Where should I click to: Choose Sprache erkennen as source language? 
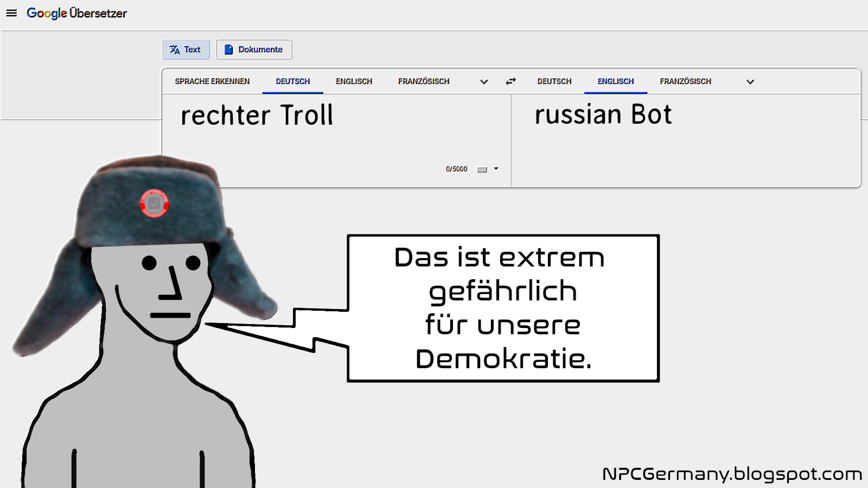tap(212, 81)
